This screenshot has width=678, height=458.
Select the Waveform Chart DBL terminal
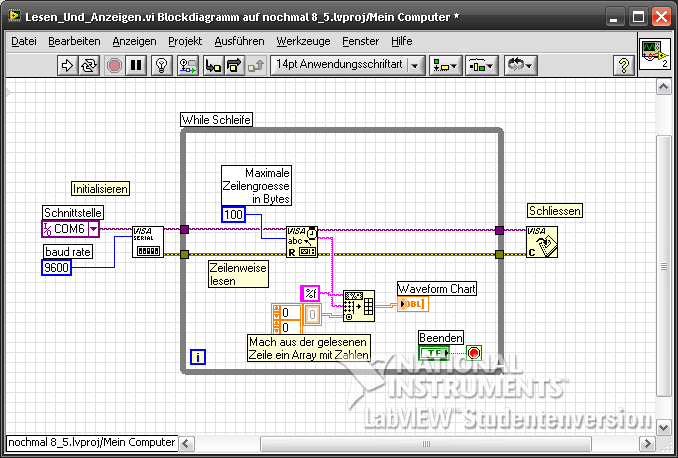(413, 304)
